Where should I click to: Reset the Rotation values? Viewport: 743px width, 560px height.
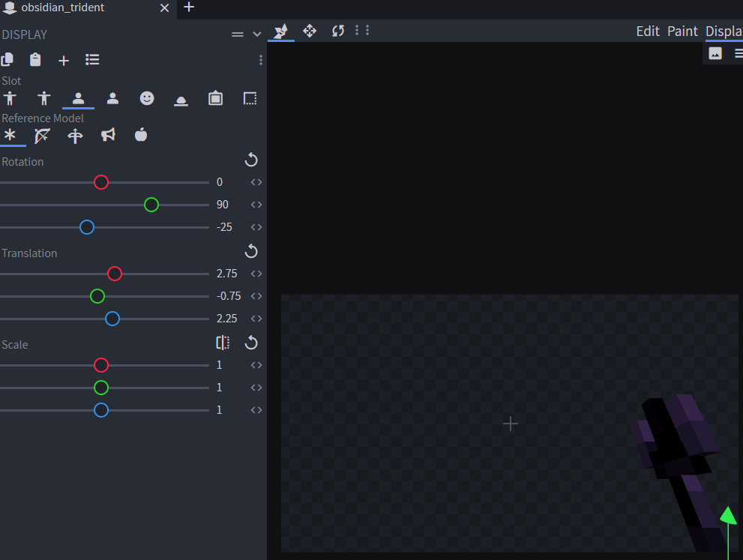coord(251,160)
